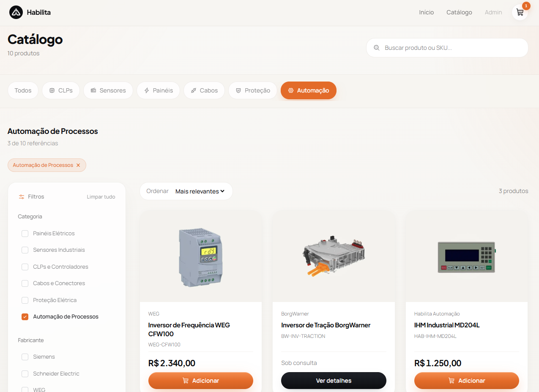This screenshot has height=392, width=539.
Task: Click the Habilita logo icon
Action: pos(16,12)
